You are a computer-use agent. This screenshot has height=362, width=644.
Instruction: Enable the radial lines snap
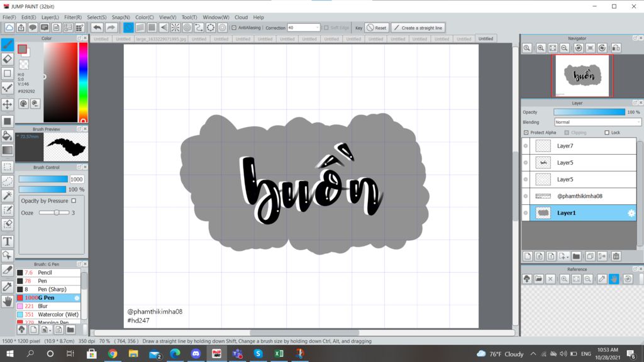coord(175,28)
